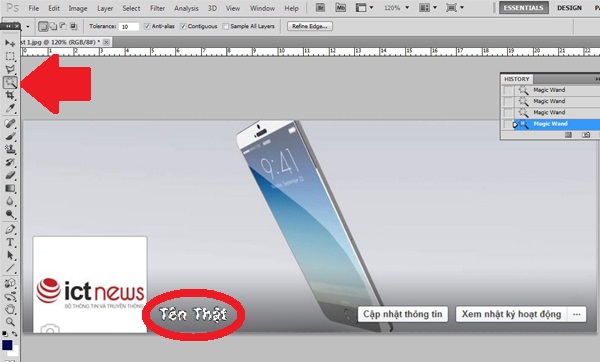Select the Zoom tool in toolbox
The image size is (600, 362).
[x=10, y=321]
